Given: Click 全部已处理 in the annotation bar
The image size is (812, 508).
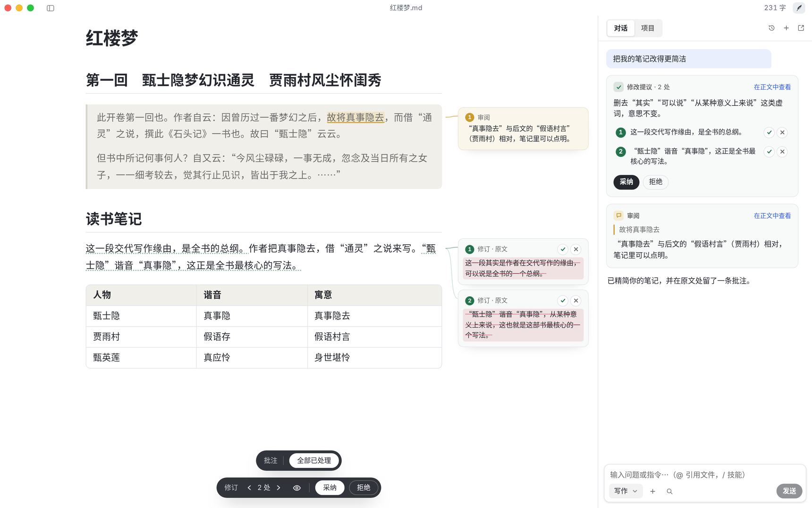Looking at the screenshot, I should point(314,461).
